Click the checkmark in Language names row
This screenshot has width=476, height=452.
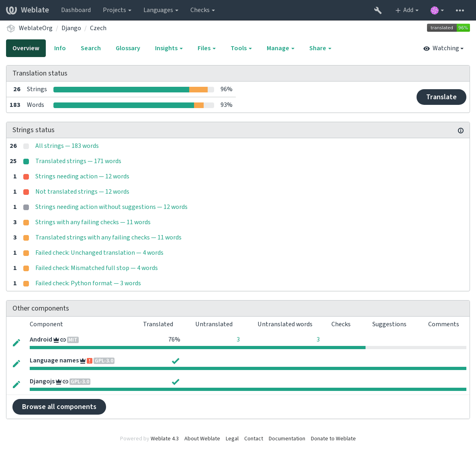click(x=176, y=361)
